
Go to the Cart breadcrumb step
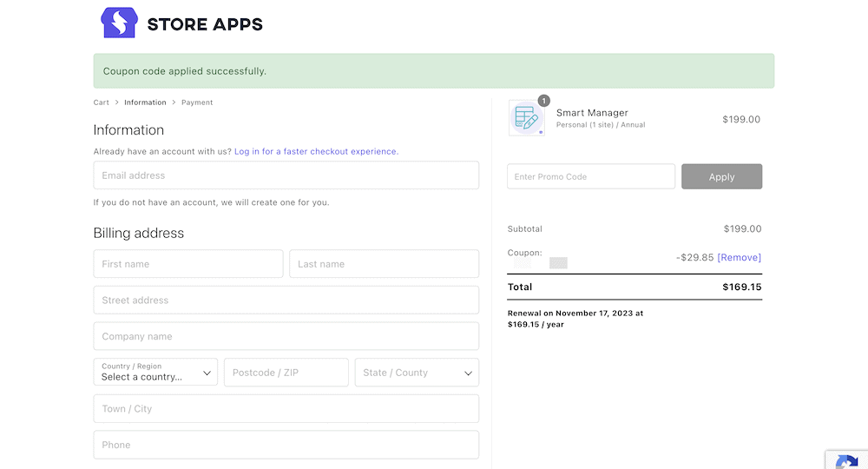pos(102,102)
